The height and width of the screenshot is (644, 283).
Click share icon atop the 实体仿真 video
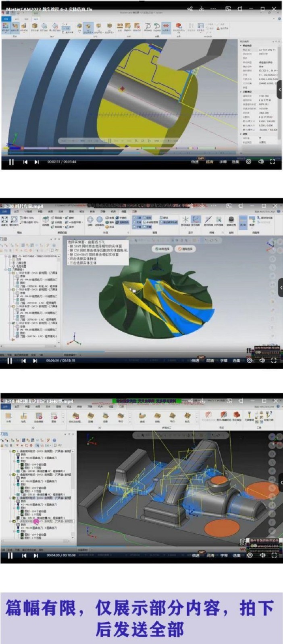pos(190,9)
